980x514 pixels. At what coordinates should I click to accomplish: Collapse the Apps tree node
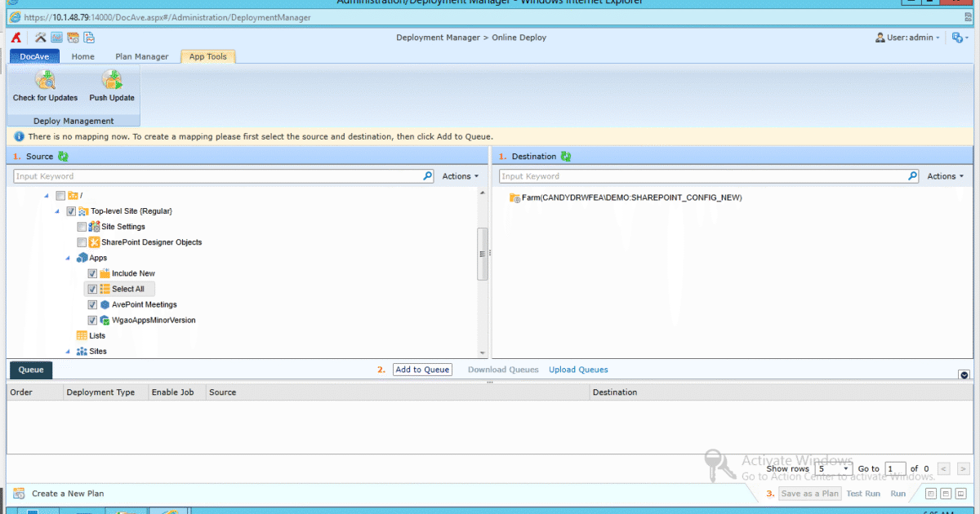click(x=69, y=257)
